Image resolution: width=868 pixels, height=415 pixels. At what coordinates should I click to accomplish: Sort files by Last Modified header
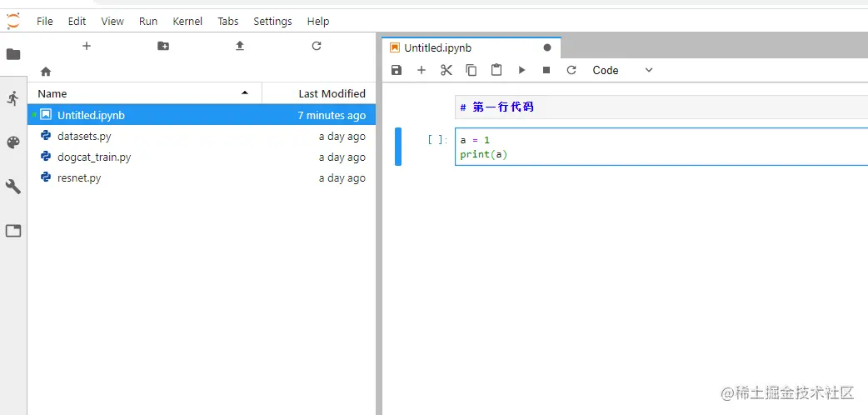319,93
